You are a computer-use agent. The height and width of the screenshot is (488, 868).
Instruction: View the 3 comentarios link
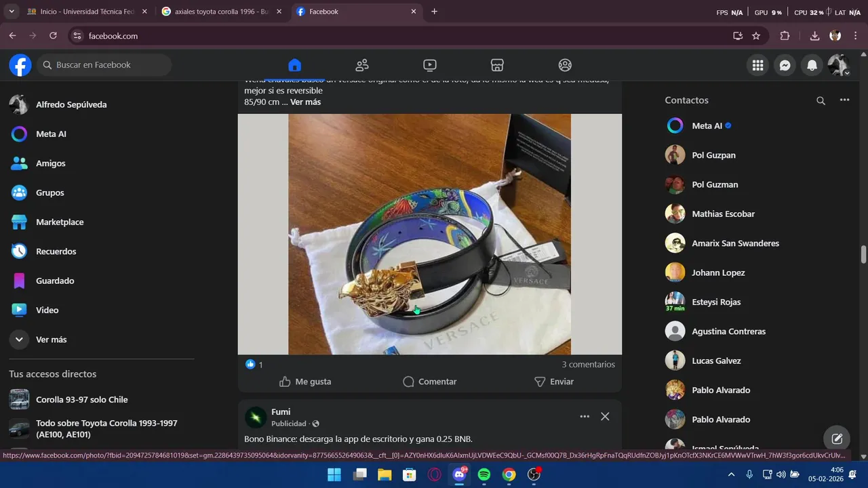pyautogui.click(x=589, y=365)
